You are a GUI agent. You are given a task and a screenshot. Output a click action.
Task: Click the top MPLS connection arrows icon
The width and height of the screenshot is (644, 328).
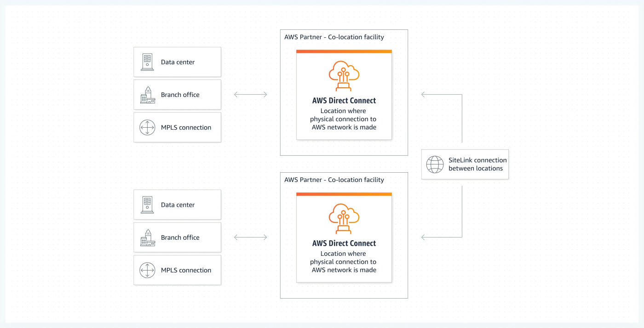pos(147,127)
